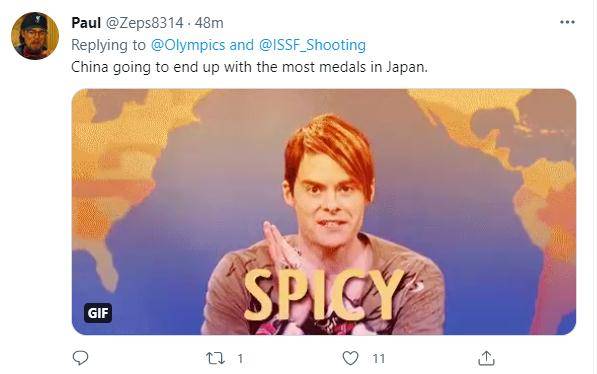
Task: Open the share upload icon
Action: [486, 358]
